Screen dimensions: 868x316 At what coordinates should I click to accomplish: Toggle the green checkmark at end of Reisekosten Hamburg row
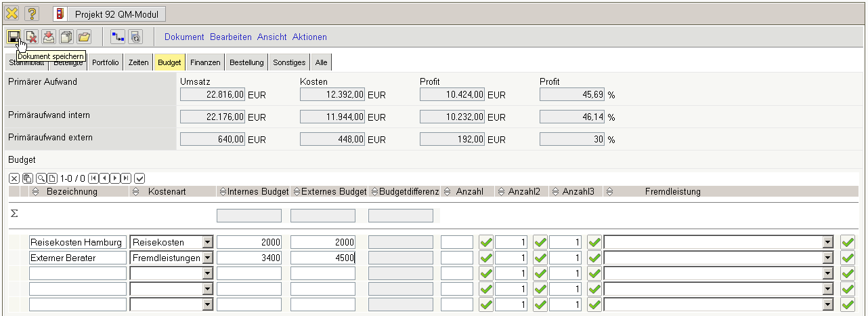[x=848, y=242]
